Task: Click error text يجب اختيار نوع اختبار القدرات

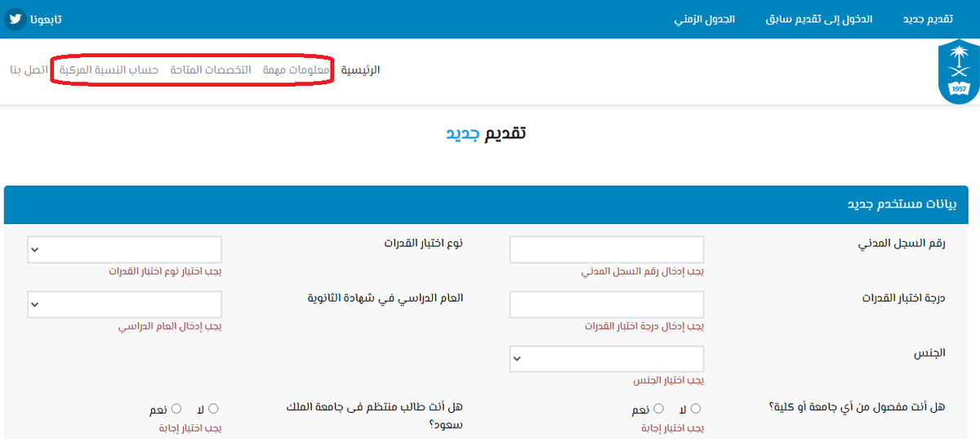Action: [x=166, y=271]
